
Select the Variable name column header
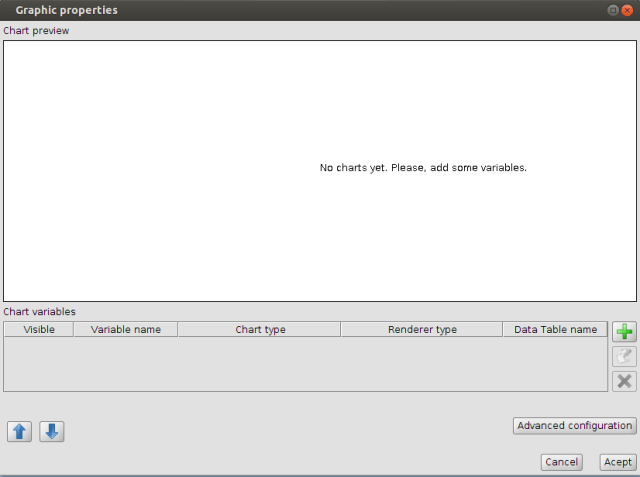pos(125,329)
